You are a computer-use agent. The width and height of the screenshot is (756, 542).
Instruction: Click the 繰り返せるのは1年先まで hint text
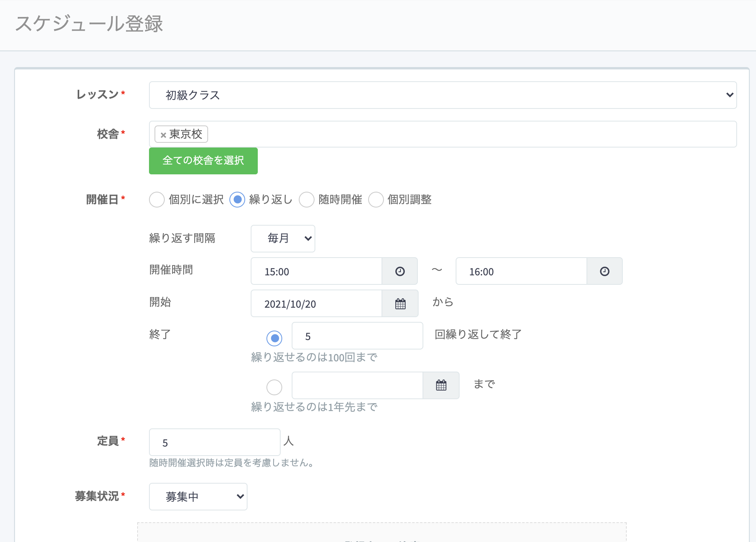tap(314, 407)
